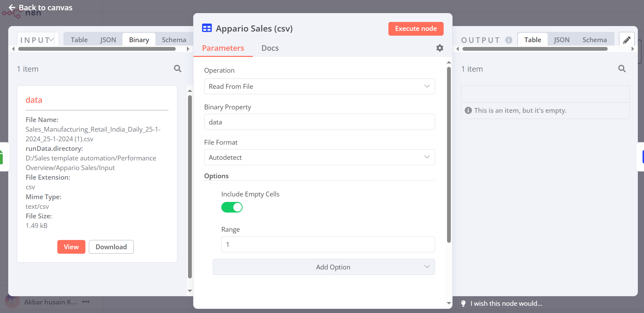644x313 pixels.
Task: Expand the Add Option dropdown
Action: (324, 267)
